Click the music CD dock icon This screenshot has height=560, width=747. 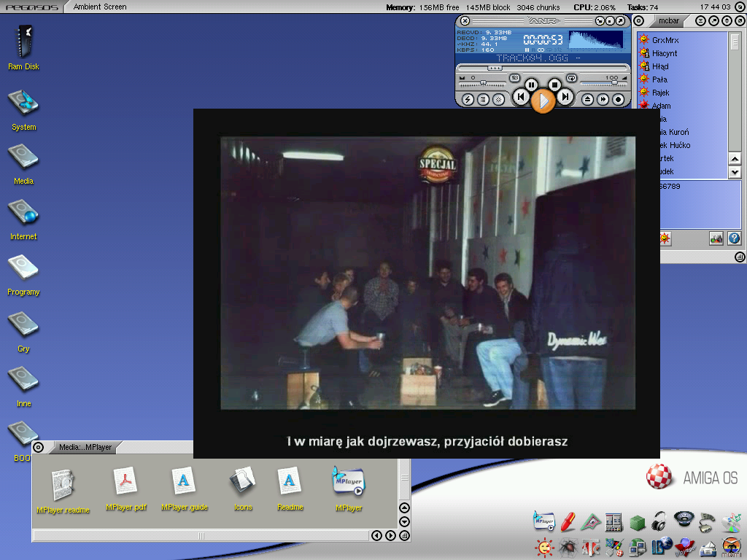click(x=731, y=522)
